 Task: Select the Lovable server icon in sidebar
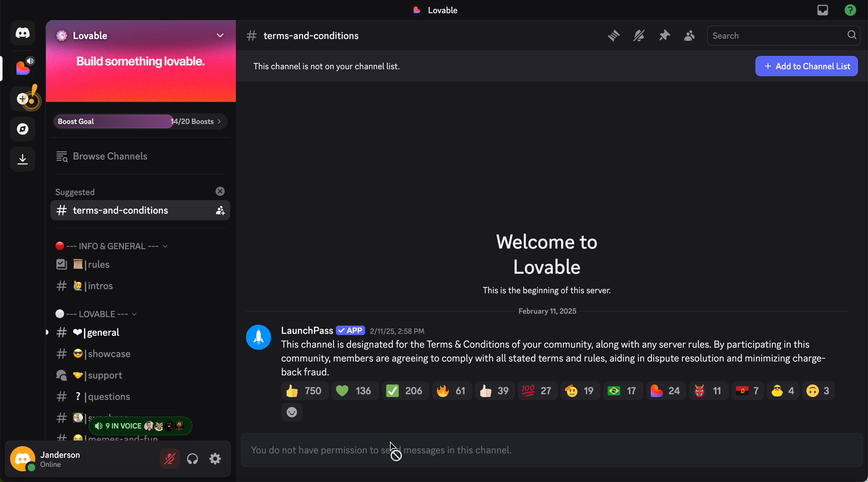click(23, 68)
